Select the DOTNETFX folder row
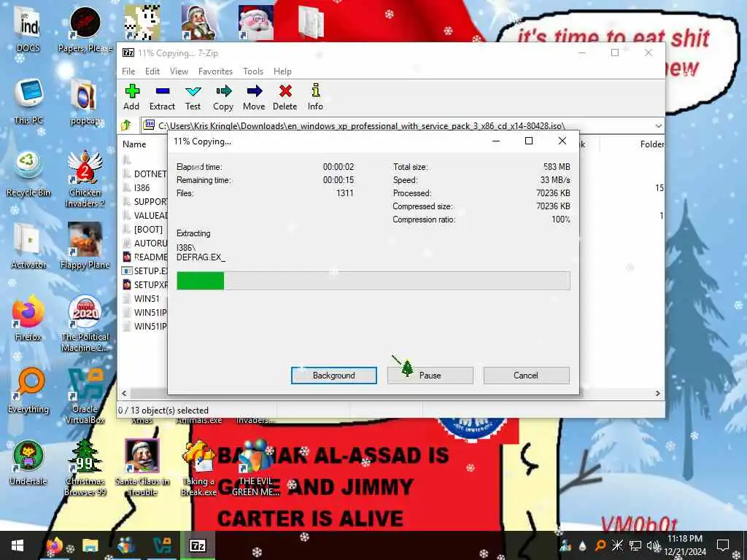This screenshot has width=747, height=560. [x=145, y=174]
